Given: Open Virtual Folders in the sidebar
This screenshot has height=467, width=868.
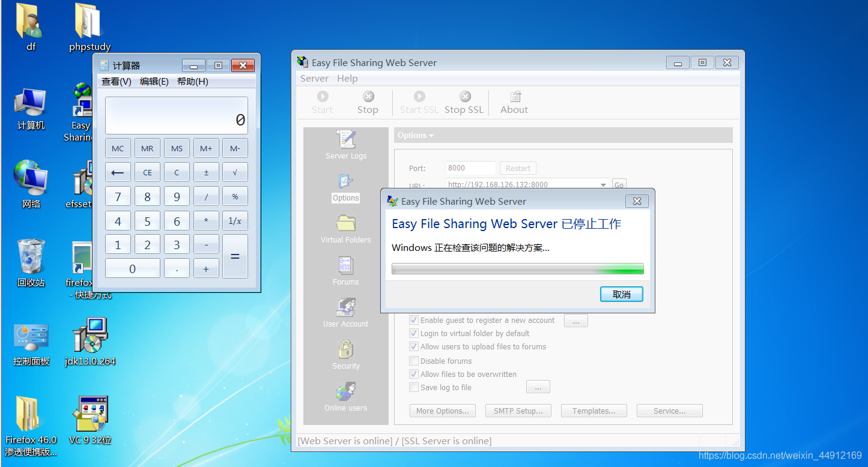Looking at the screenshot, I should 346,230.
